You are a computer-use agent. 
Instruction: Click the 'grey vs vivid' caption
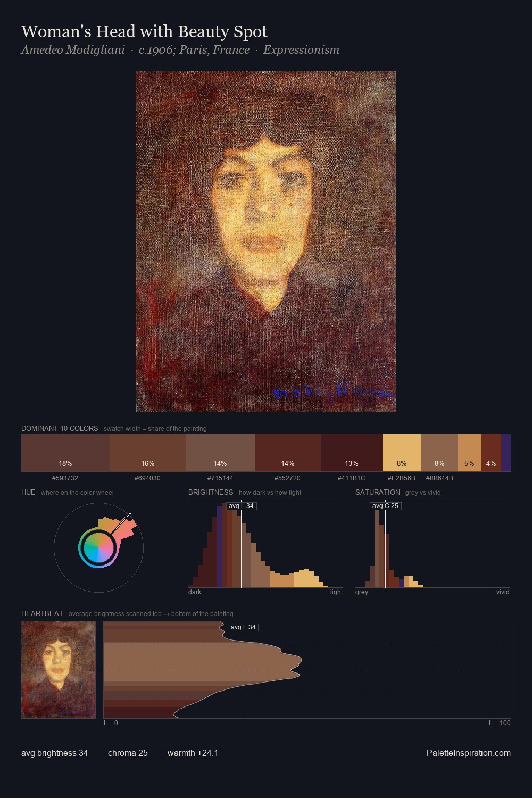(423, 493)
